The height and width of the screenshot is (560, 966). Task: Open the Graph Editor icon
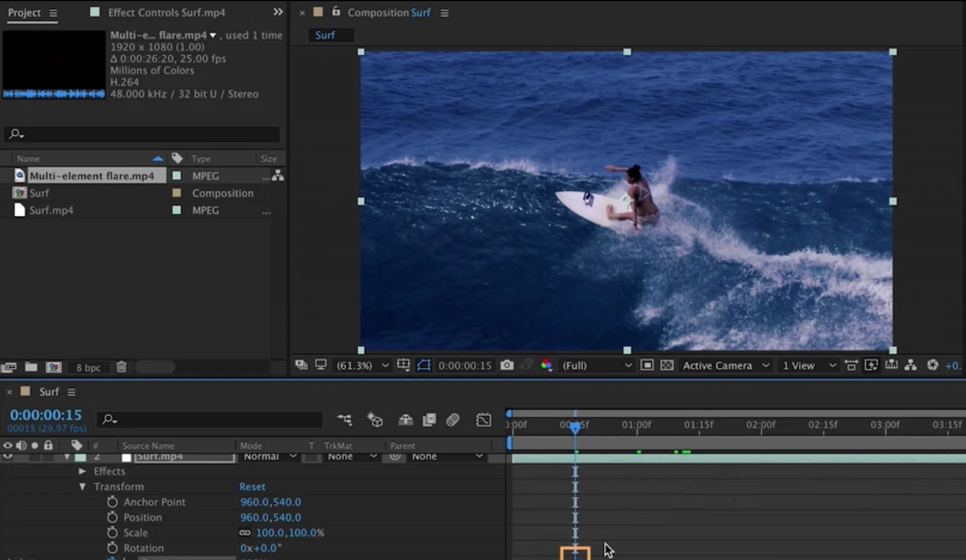pos(483,420)
